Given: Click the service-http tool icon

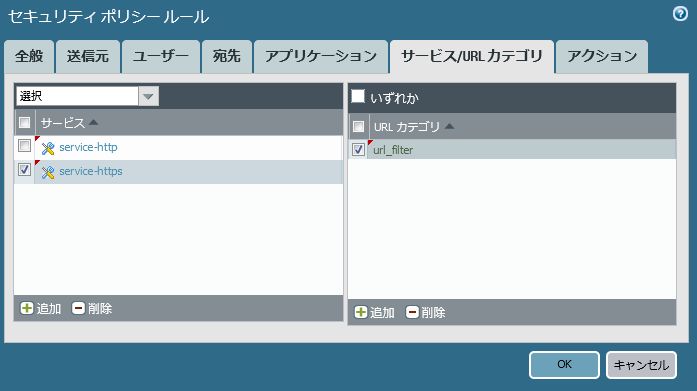Looking at the screenshot, I should tap(48, 148).
